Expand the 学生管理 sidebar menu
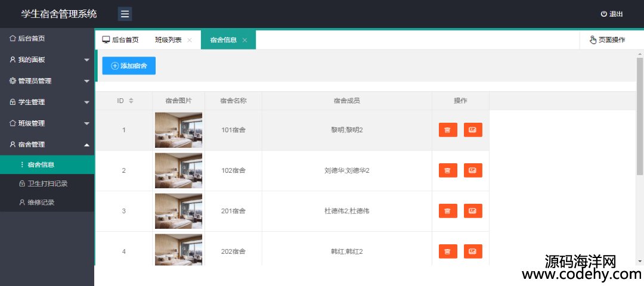Screen dimensions: 644x286 47,102
